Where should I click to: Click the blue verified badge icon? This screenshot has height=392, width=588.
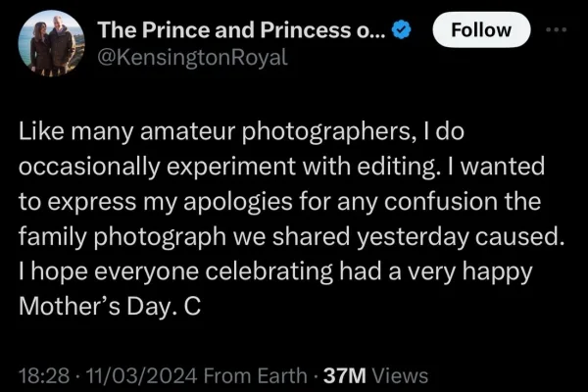click(x=402, y=30)
